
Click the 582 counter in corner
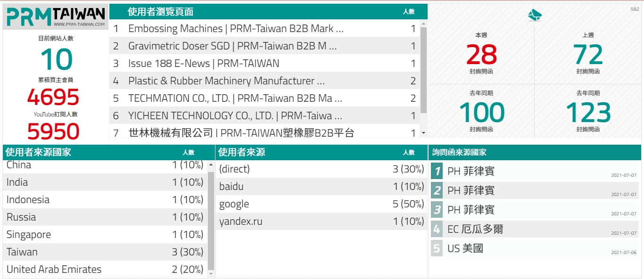[x=635, y=9]
